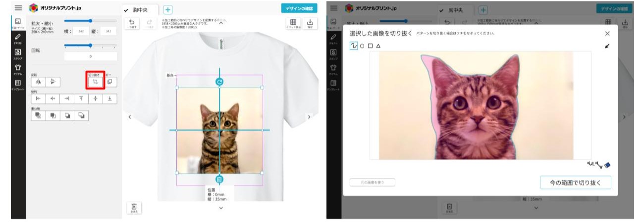Toggle the grid display icon above shirt
Screen dimensions: 644x223
pyautogui.click(x=293, y=22)
